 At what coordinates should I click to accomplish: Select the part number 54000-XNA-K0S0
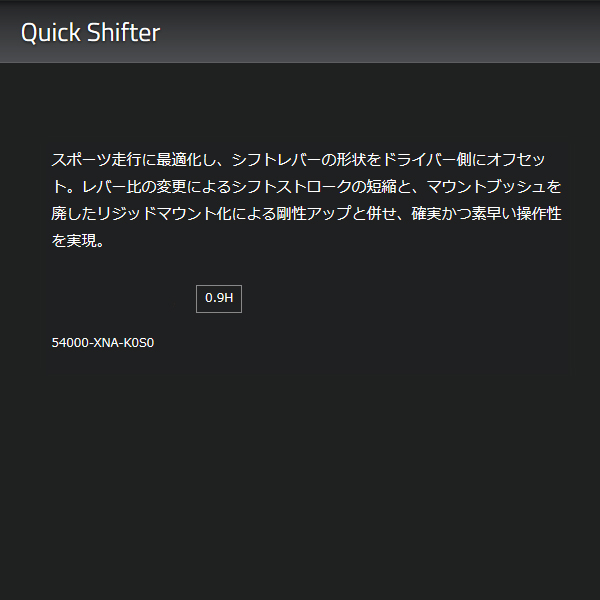(x=102, y=343)
